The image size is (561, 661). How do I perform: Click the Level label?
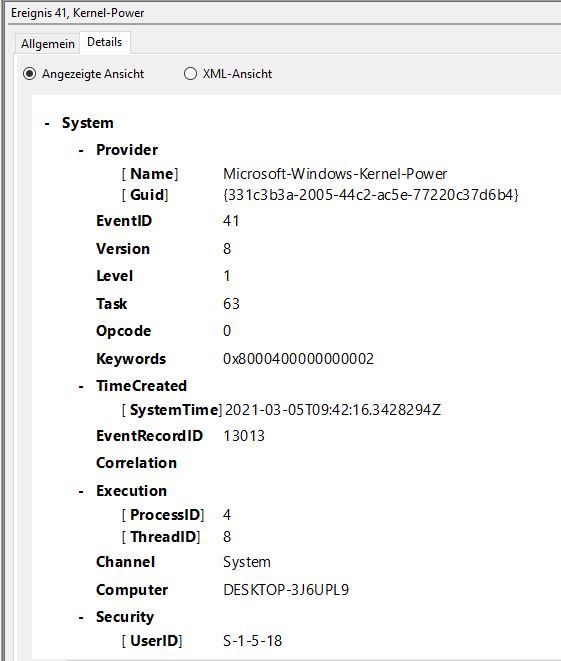coord(114,276)
